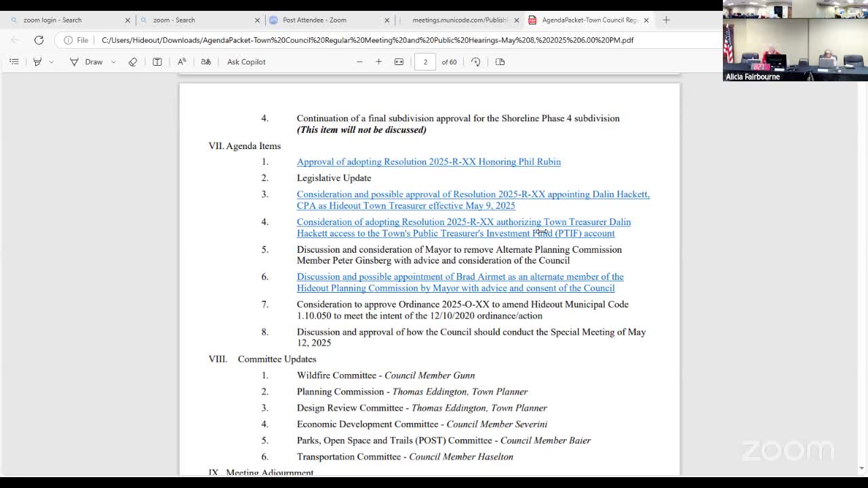
Task: Start Read aloud
Action: pos(182,62)
